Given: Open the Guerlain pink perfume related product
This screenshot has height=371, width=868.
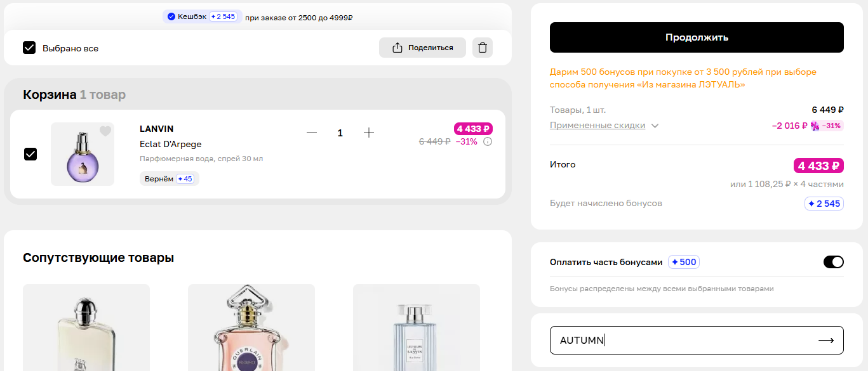Looking at the screenshot, I should point(251,327).
